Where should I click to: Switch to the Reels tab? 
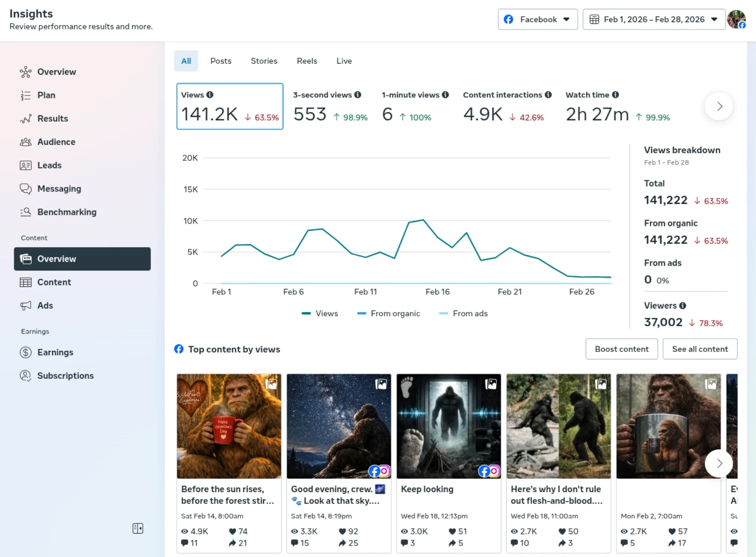307,61
